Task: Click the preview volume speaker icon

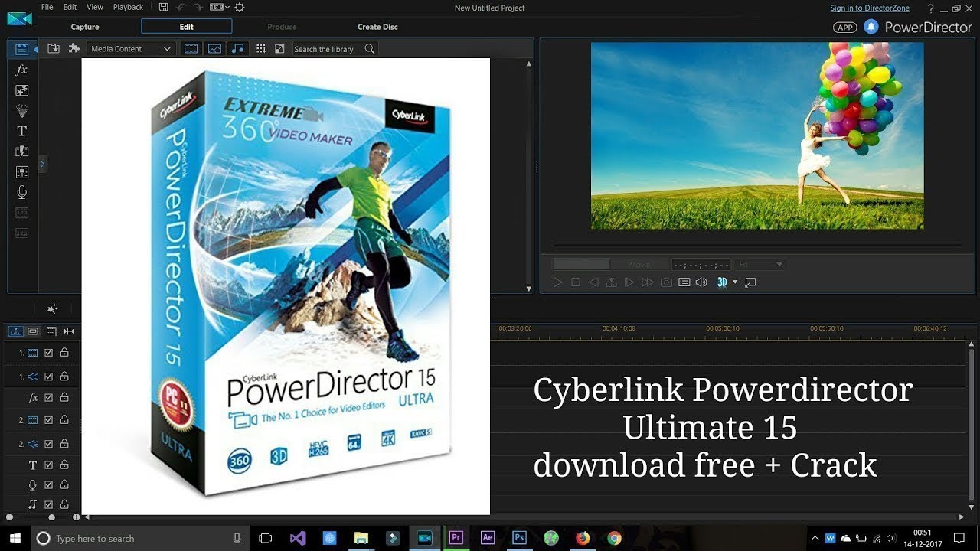Action: coord(701,282)
